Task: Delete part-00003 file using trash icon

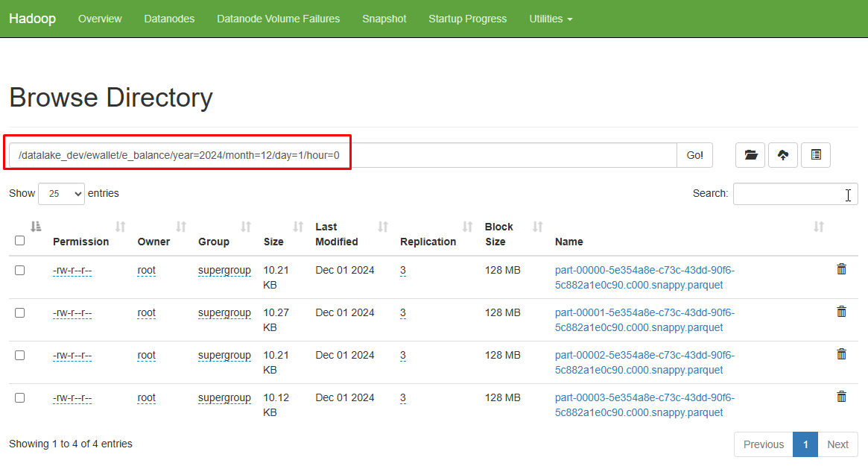Action: [x=841, y=397]
